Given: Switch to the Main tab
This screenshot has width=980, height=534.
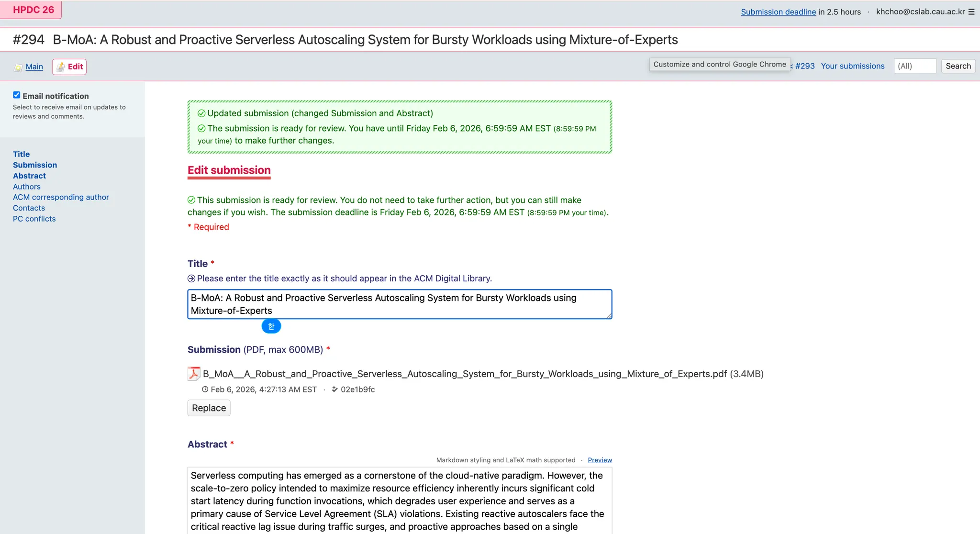Looking at the screenshot, I should (x=34, y=67).
